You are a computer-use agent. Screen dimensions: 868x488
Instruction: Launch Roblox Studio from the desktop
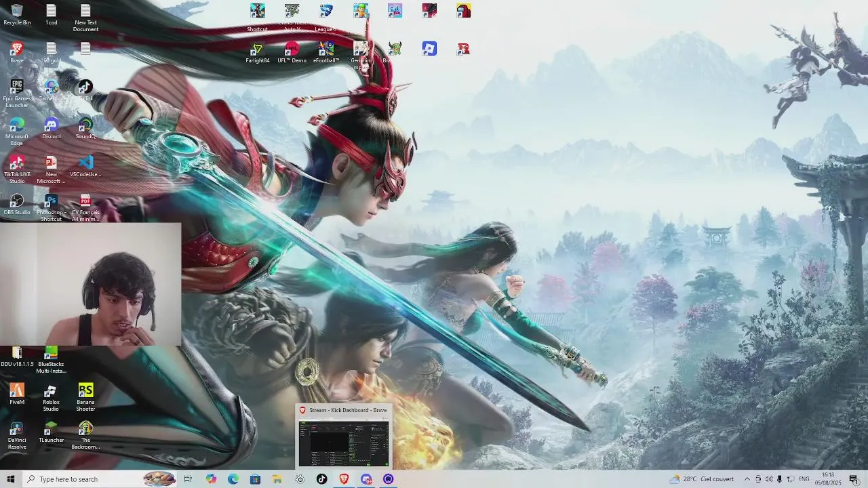click(x=52, y=397)
